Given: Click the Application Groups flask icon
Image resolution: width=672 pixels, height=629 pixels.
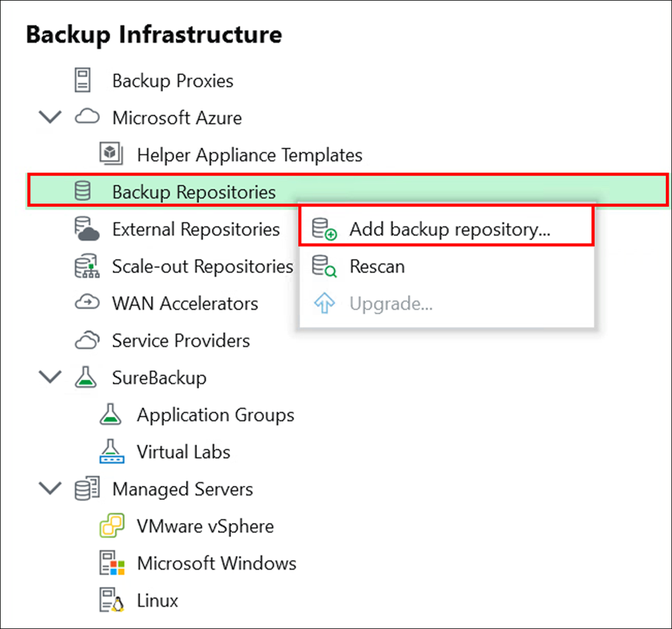Looking at the screenshot, I should [111, 415].
